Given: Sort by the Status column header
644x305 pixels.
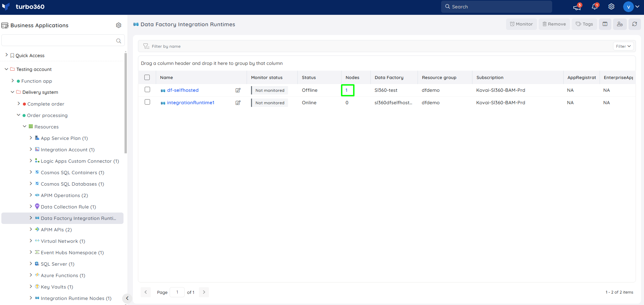Looking at the screenshot, I should 309,77.
